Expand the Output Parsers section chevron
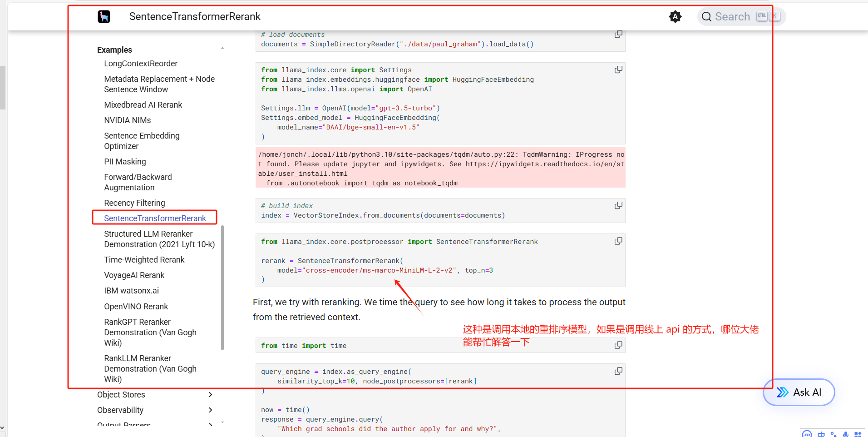 tap(210, 425)
